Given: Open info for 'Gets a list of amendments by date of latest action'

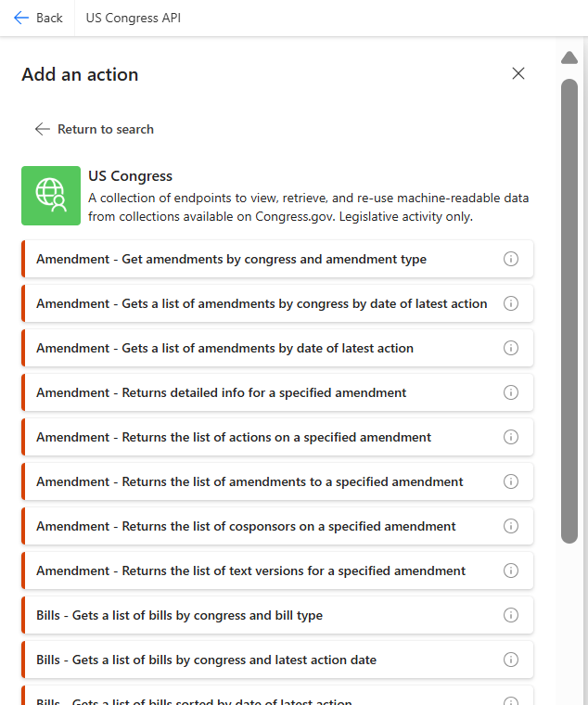Looking at the screenshot, I should point(510,348).
